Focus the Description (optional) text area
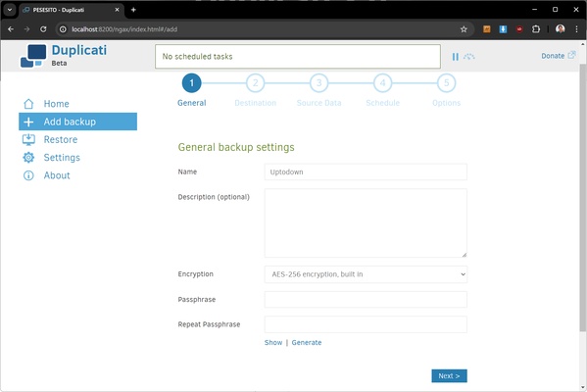This screenshot has height=392, width=587. pyautogui.click(x=366, y=223)
